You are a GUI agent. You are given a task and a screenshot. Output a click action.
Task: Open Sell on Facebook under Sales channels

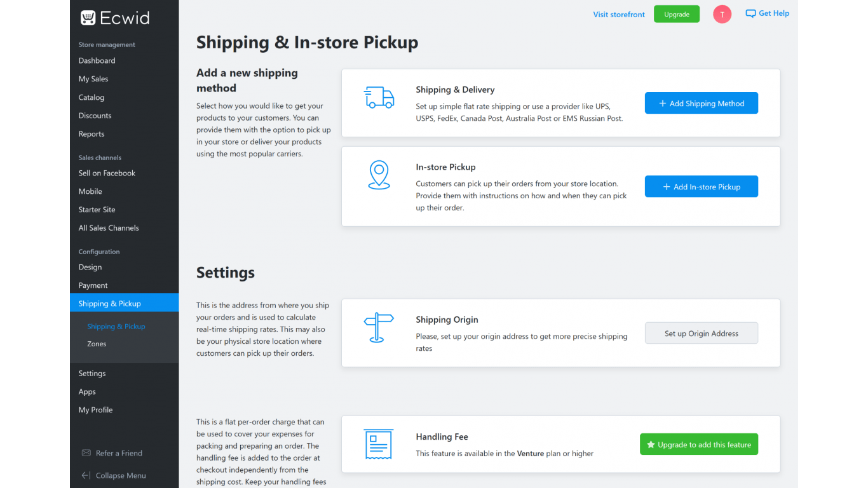(x=107, y=173)
